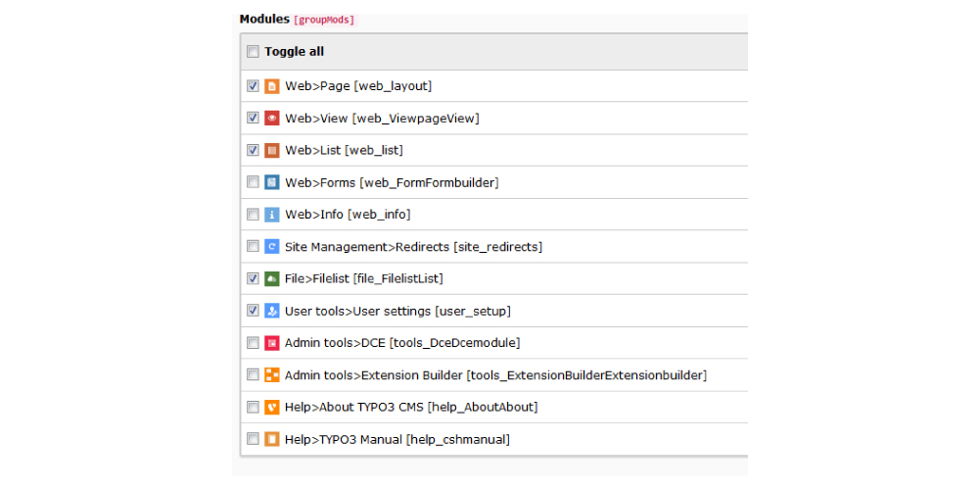Click 'Help>TYPO3 Manual [help_cshmanual]' label
This screenshot has height=490, width=980.
coord(397,439)
